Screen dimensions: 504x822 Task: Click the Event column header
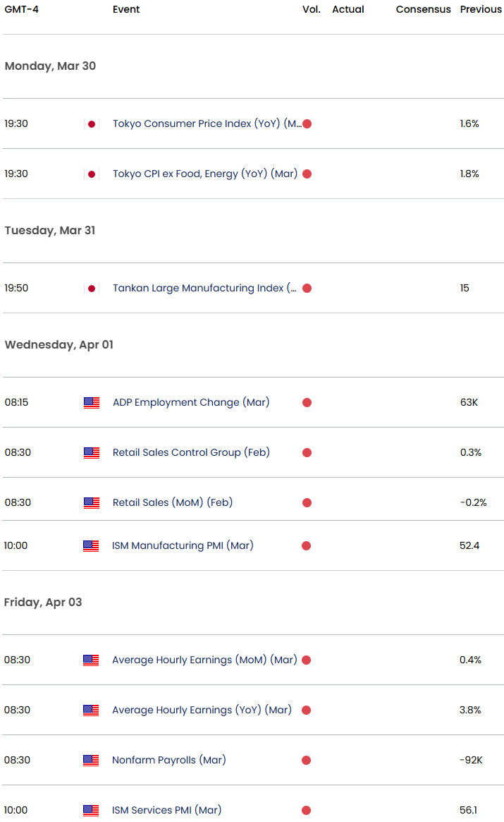point(126,9)
